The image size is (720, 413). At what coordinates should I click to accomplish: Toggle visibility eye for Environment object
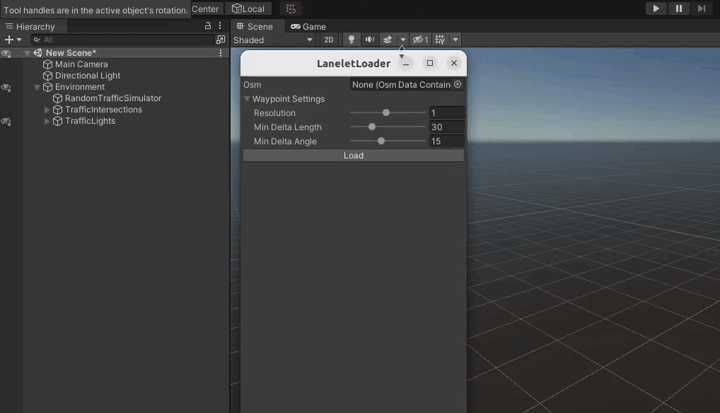tap(6, 87)
